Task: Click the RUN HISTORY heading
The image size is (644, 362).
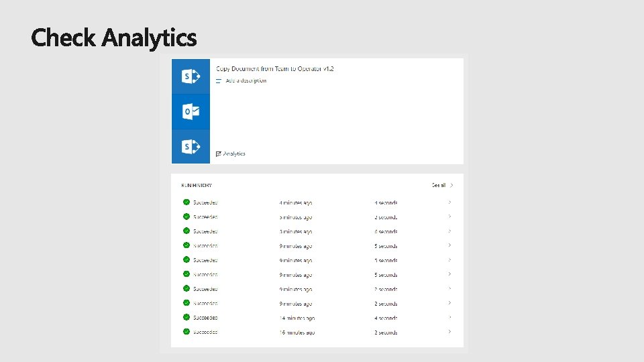Action: (x=197, y=185)
